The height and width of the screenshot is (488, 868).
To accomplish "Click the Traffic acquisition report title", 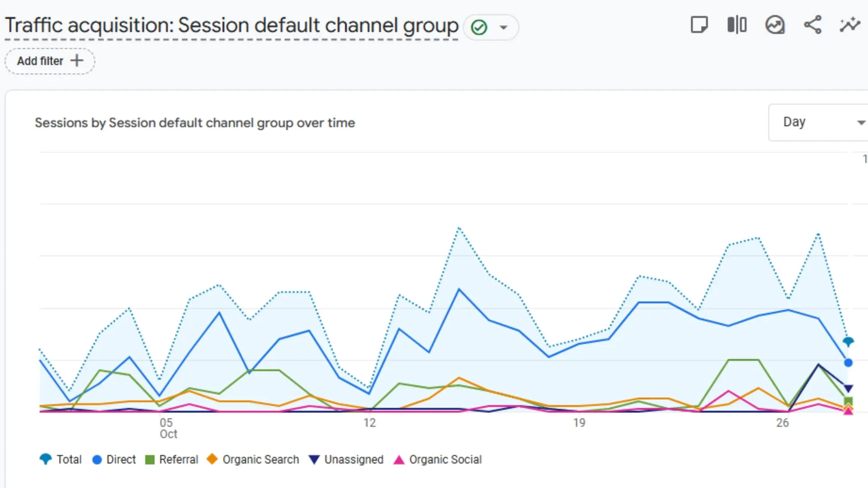I will [231, 26].
